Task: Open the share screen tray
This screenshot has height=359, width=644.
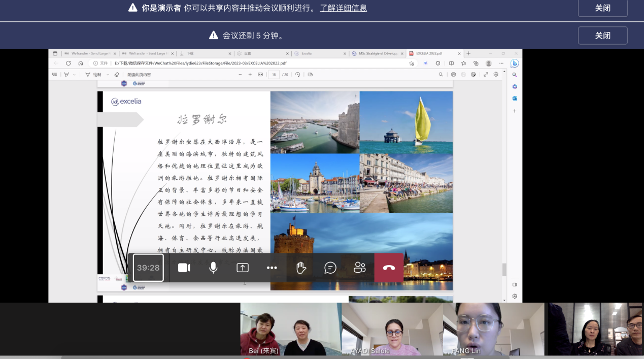Action: (243, 268)
